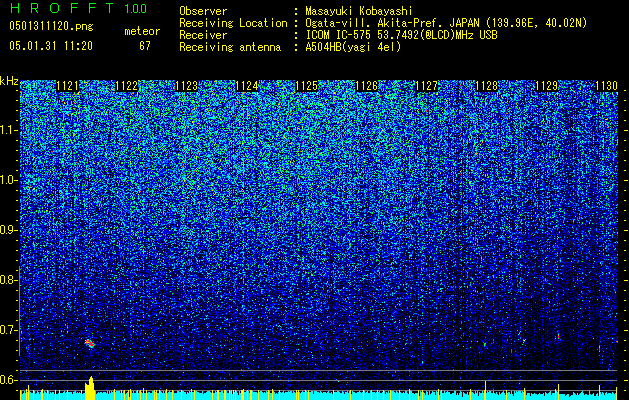The width and height of the screenshot is (629, 400).
Task: Click the 'meteor' label
Action: pos(142,31)
